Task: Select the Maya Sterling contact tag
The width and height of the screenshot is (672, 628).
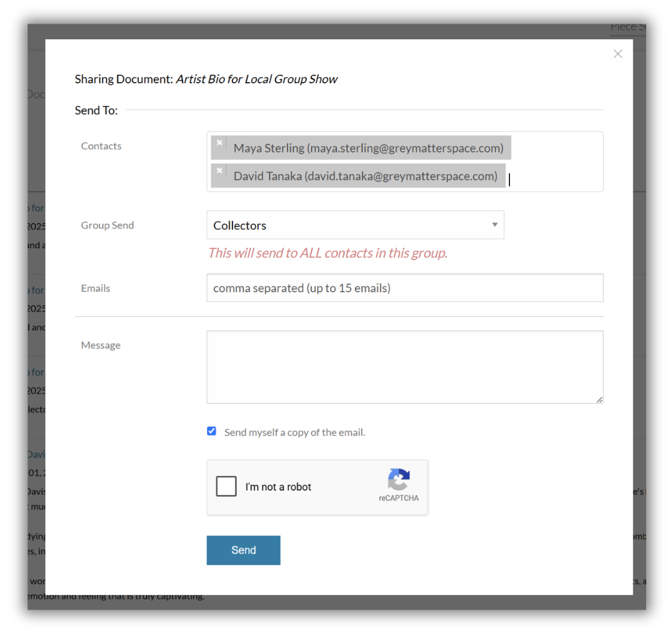Action: tap(368, 148)
